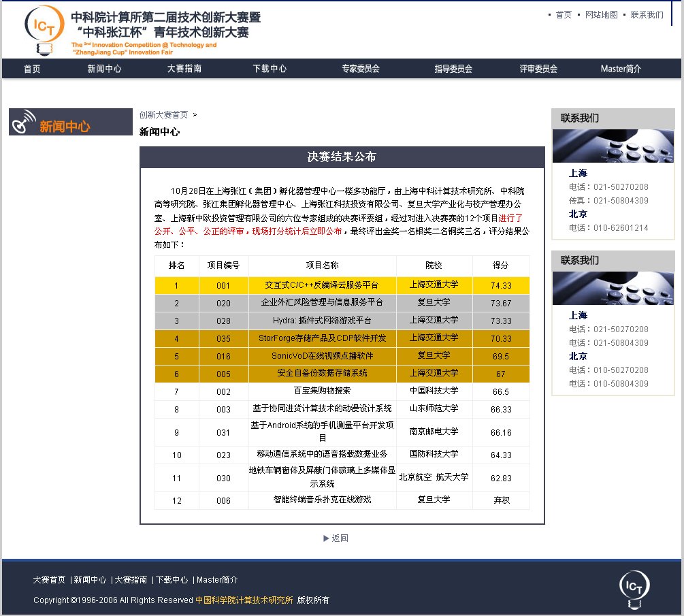Click the 弃权 cell in row 12
684x616 pixels.
(x=501, y=500)
